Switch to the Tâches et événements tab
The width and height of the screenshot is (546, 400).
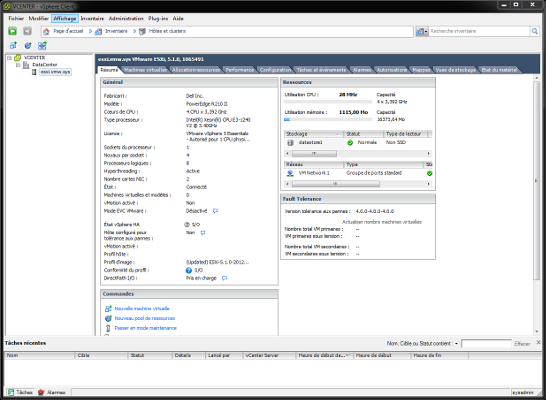coord(321,70)
